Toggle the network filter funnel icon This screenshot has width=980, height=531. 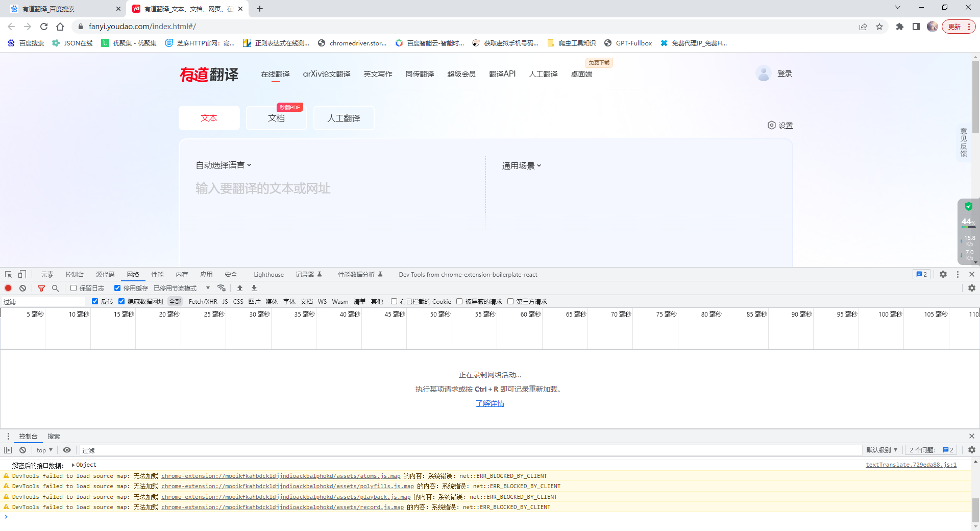[x=41, y=288]
